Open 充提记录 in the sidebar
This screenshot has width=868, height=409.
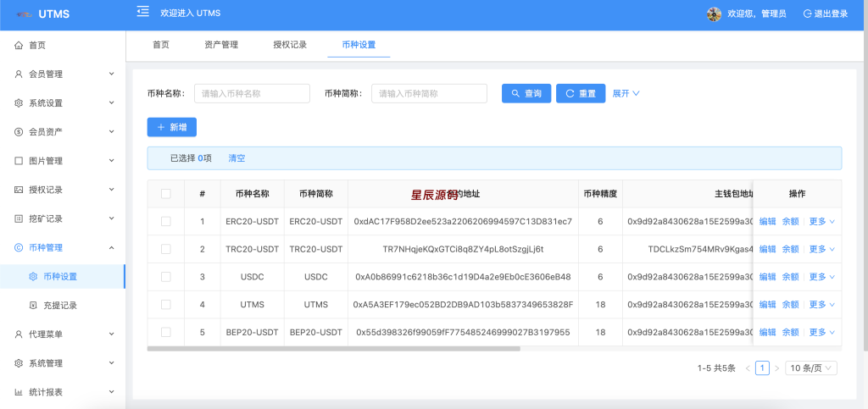pos(63,305)
